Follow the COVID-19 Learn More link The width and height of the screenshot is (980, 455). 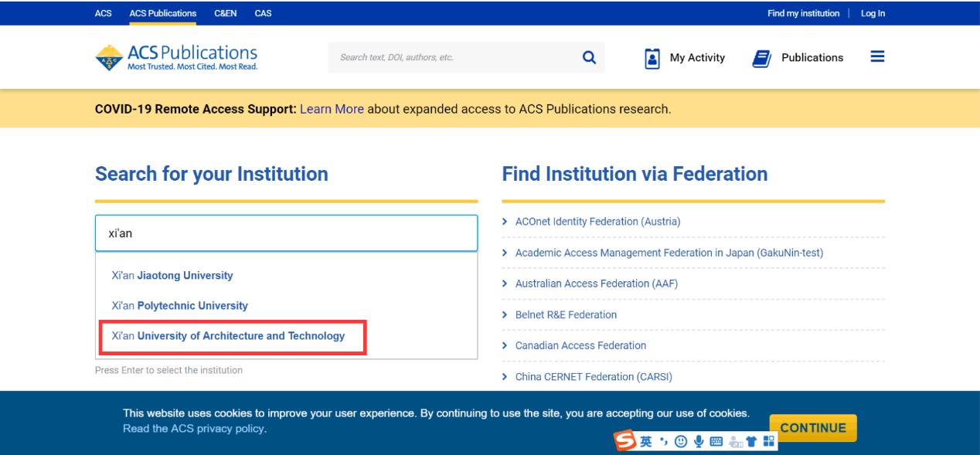click(332, 109)
